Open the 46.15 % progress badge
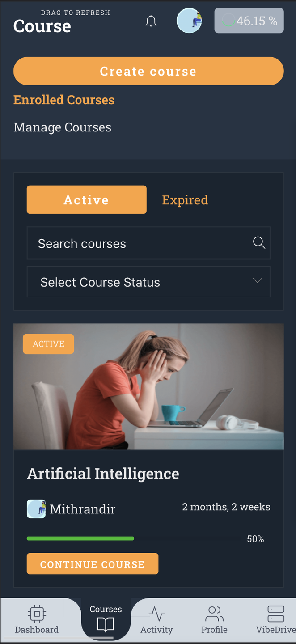This screenshot has height=644, width=296. [x=249, y=21]
